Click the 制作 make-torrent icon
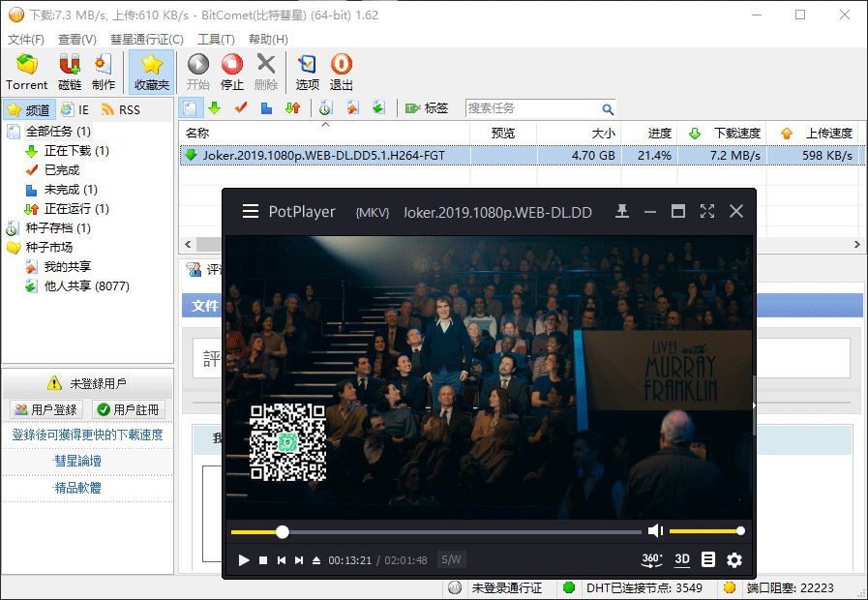Screen dimensions: 868x600 [104, 72]
